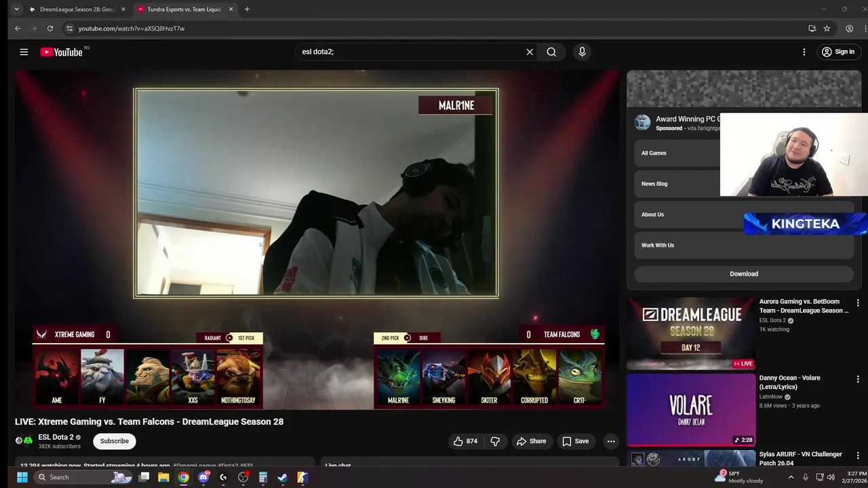Screen dimensions: 868x488
Task: Click the Windows taskbar Search box
Action: 83,477
